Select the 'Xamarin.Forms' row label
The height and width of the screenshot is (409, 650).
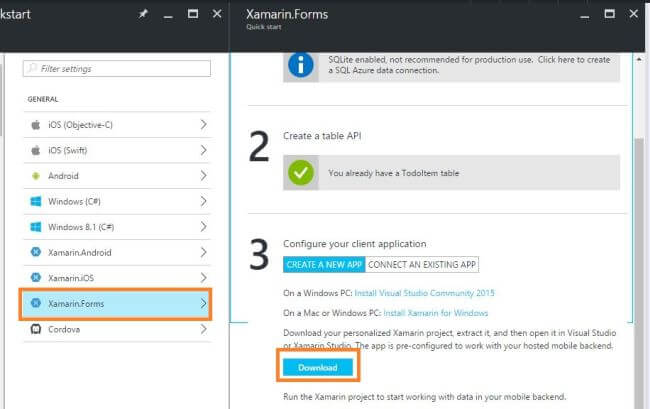[x=76, y=303]
